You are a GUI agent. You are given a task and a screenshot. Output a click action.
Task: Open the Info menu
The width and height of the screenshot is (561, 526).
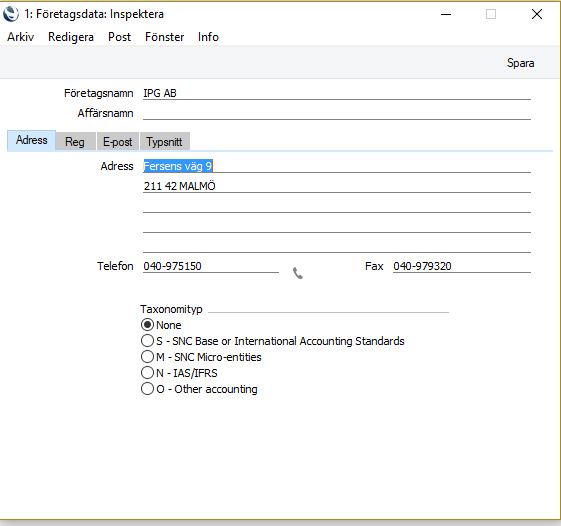pos(208,37)
